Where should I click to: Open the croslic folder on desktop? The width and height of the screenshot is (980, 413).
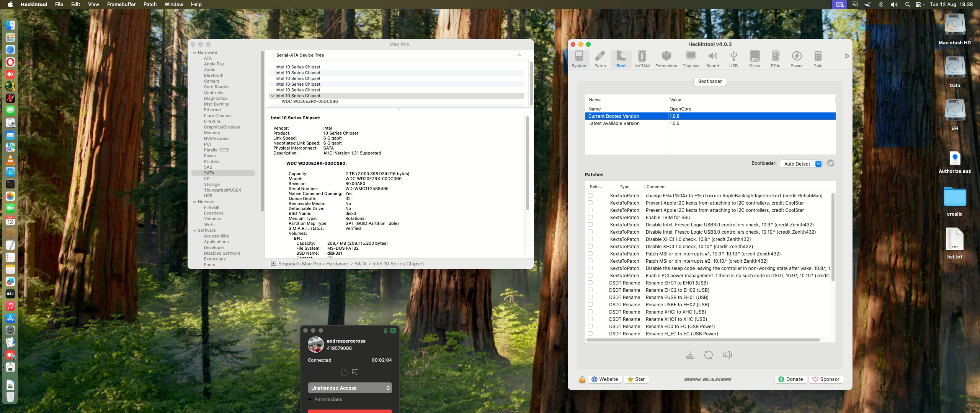pyautogui.click(x=954, y=202)
